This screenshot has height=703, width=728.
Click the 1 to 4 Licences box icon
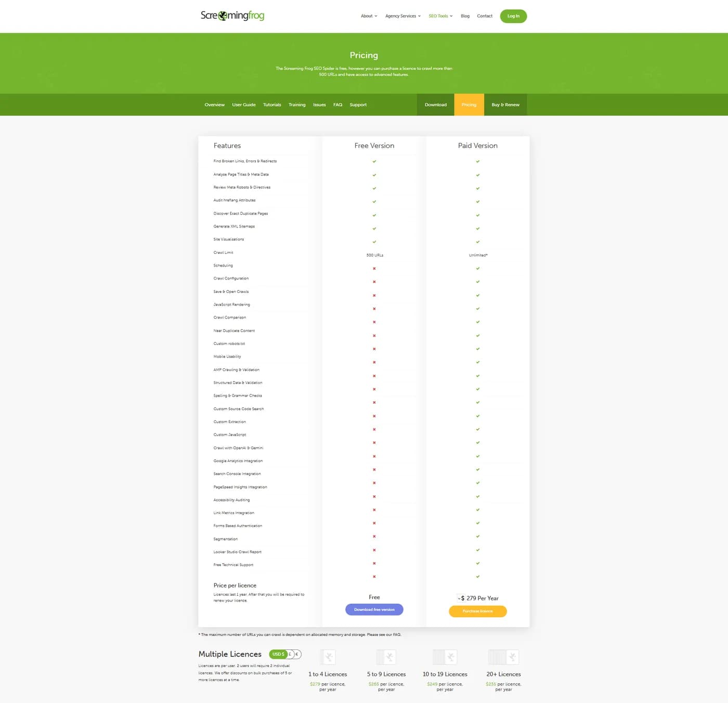click(328, 657)
